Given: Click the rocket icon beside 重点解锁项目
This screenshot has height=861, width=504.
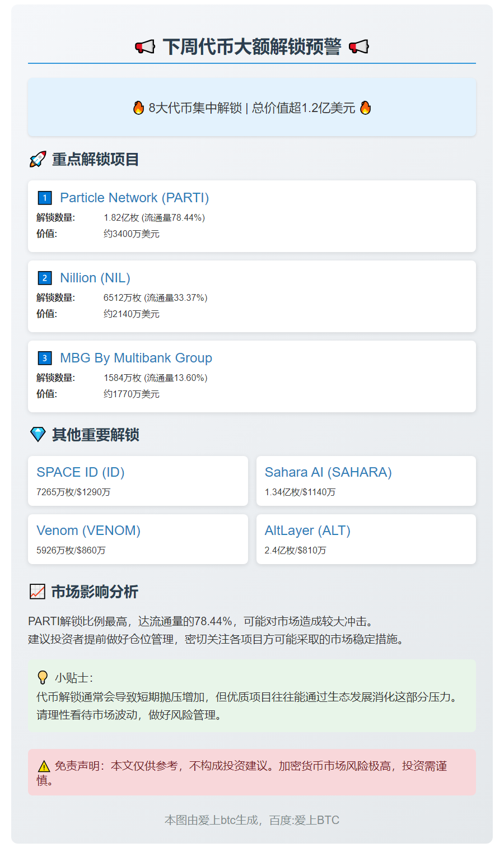Looking at the screenshot, I should 38,160.
